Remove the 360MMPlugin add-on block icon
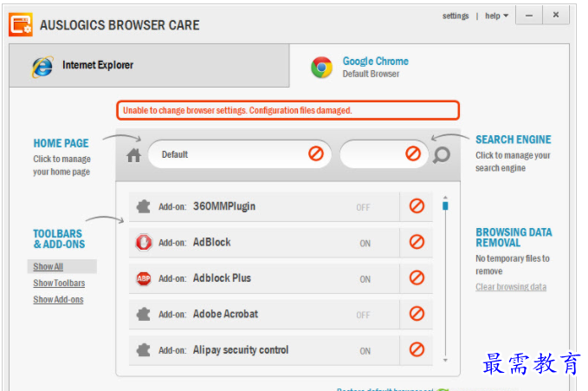Viewport: 588px width, 391px height. point(417,205)
